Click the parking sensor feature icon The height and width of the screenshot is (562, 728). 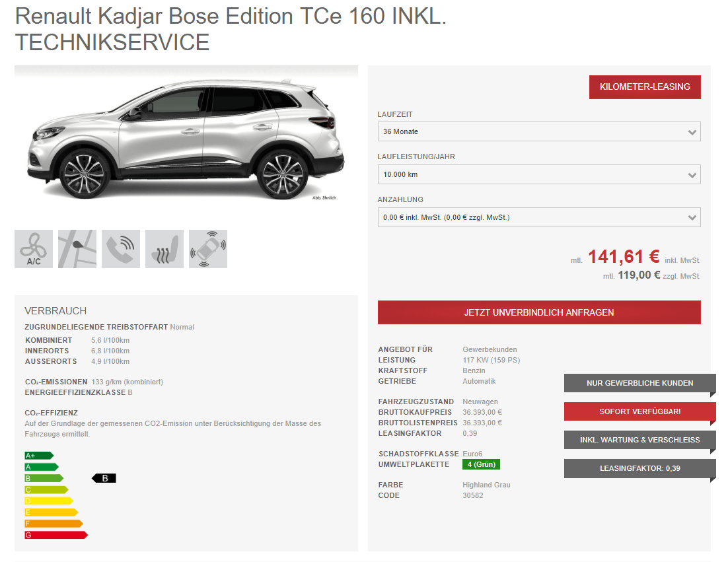tap(208, 249)
